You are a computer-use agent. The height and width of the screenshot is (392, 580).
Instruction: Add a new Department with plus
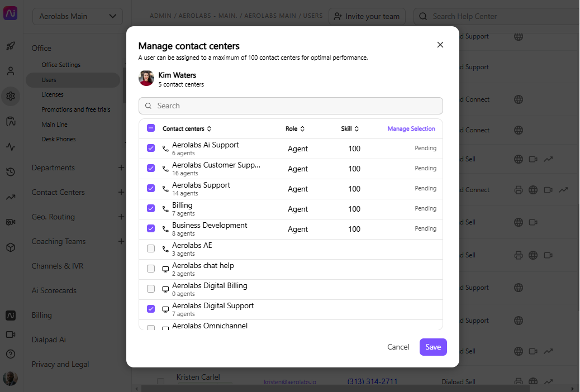(121, 168)
